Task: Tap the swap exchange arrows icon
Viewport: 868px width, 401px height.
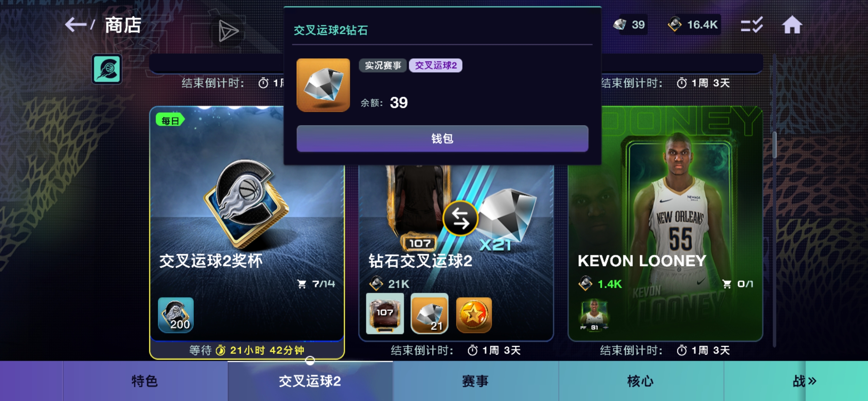Action: (x=460, y=218)
